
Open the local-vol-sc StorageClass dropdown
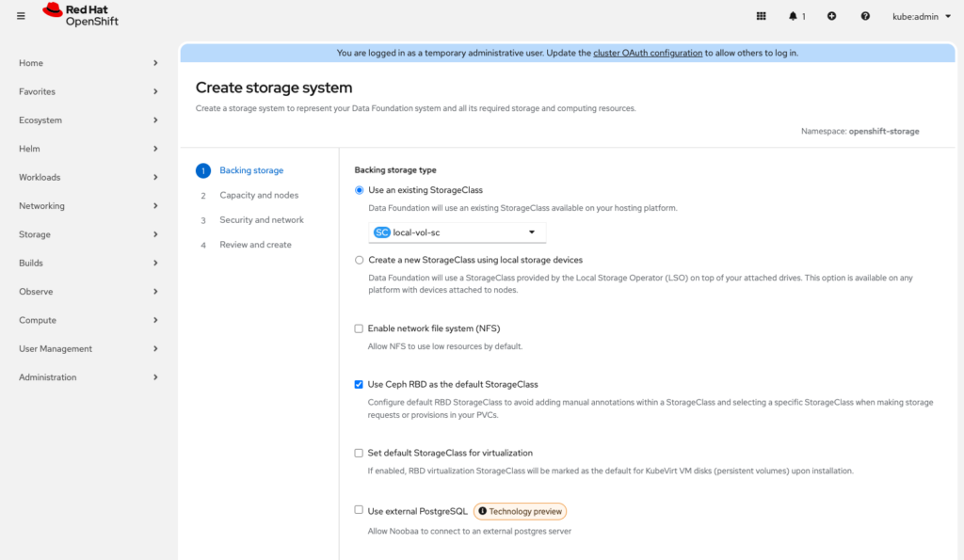(x=457, y=232)
